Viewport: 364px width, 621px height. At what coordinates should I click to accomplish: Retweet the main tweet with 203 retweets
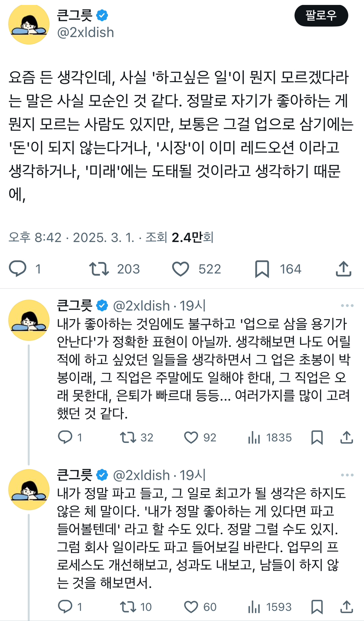[99, 269]
